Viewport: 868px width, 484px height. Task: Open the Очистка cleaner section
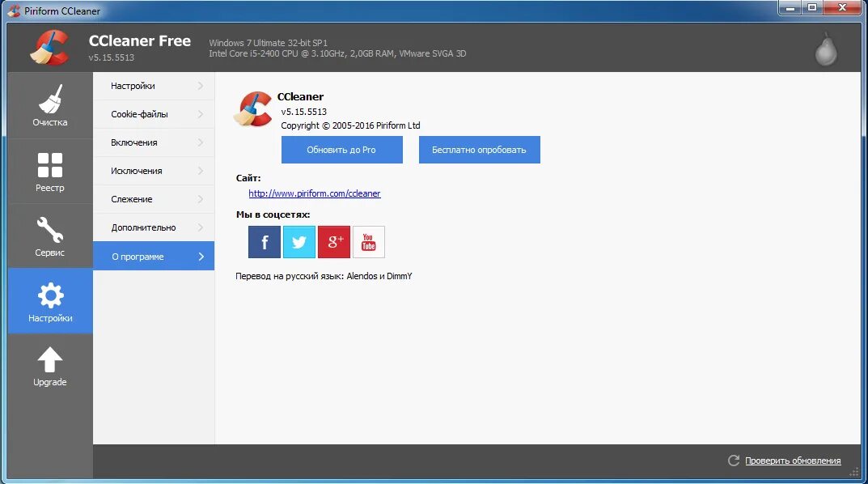50,105
